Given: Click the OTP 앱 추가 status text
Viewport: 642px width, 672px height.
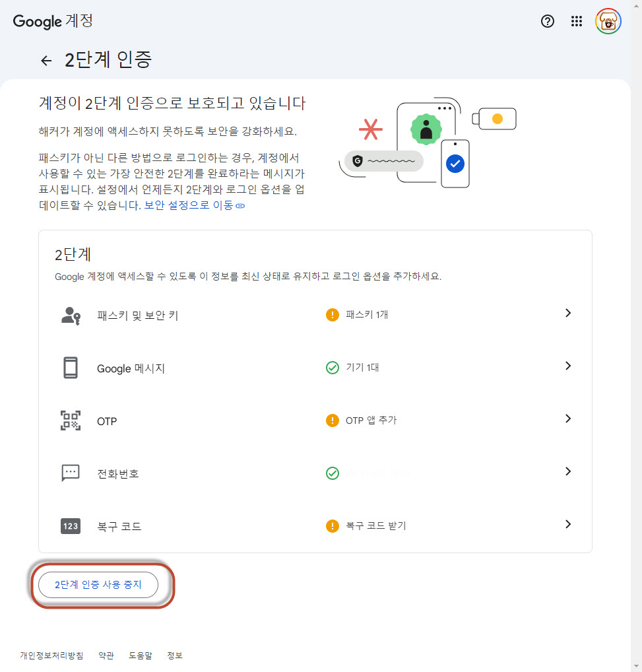Looking at the screenshot, I should (371, 420).
